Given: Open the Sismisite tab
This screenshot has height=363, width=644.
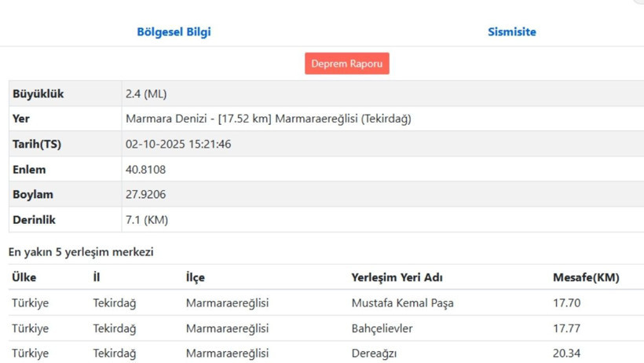Looking at the screenshot, I should coord(511,32).
